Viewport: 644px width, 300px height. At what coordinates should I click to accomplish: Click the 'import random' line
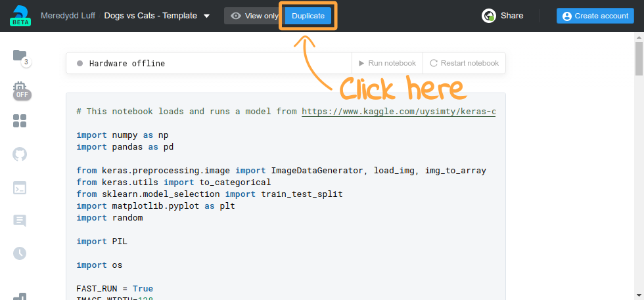pyautogui.click(x=110, y=218)
